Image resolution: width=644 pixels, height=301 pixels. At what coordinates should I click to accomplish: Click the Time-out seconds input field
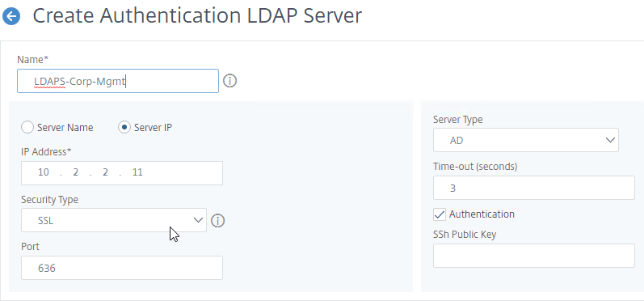tap(534, 188)
